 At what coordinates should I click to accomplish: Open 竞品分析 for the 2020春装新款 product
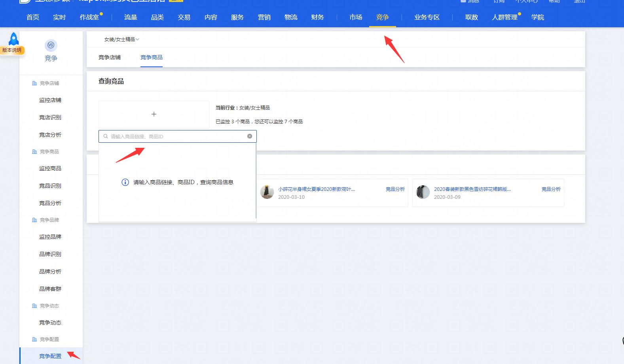(x=551, y=189)
